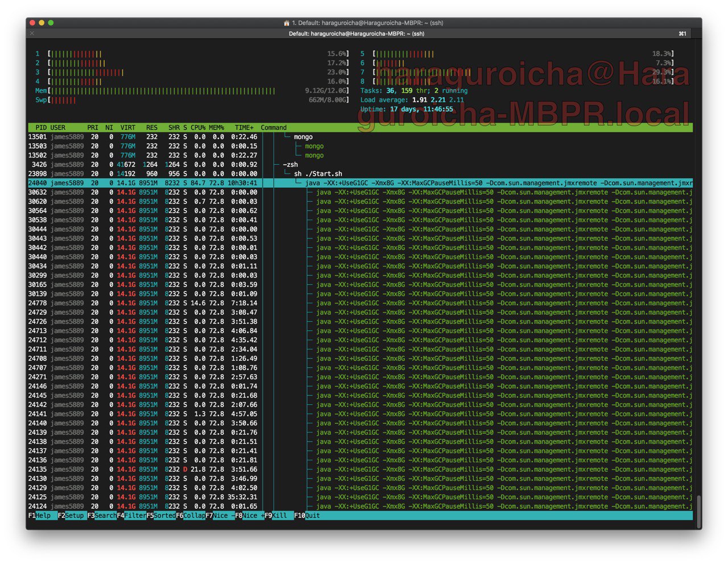This screenshot has width=728, height=564.
Task: Close the iTerm tab with the x icon
Action: pyautogui.click(x=32, y=34)
